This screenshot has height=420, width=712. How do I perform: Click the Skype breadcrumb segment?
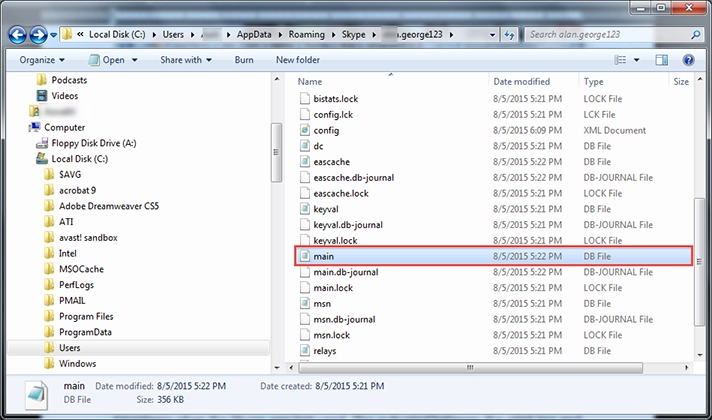coord(353,35)
